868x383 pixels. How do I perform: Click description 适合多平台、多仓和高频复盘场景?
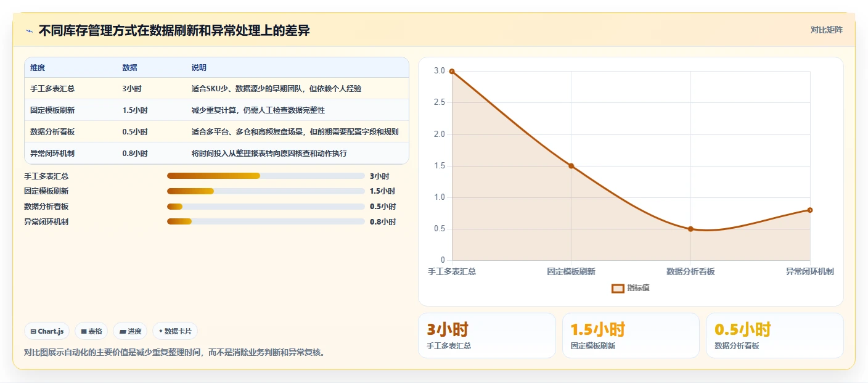[295, 132]
